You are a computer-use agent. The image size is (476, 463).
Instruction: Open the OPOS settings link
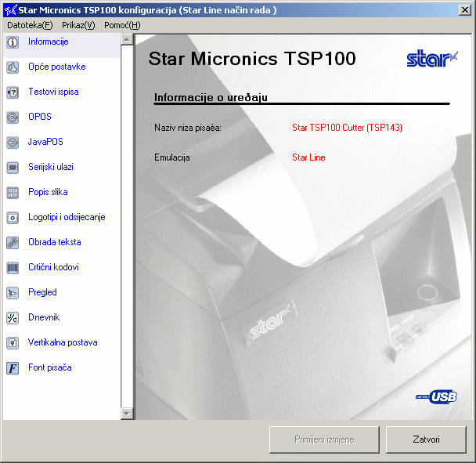40,117
